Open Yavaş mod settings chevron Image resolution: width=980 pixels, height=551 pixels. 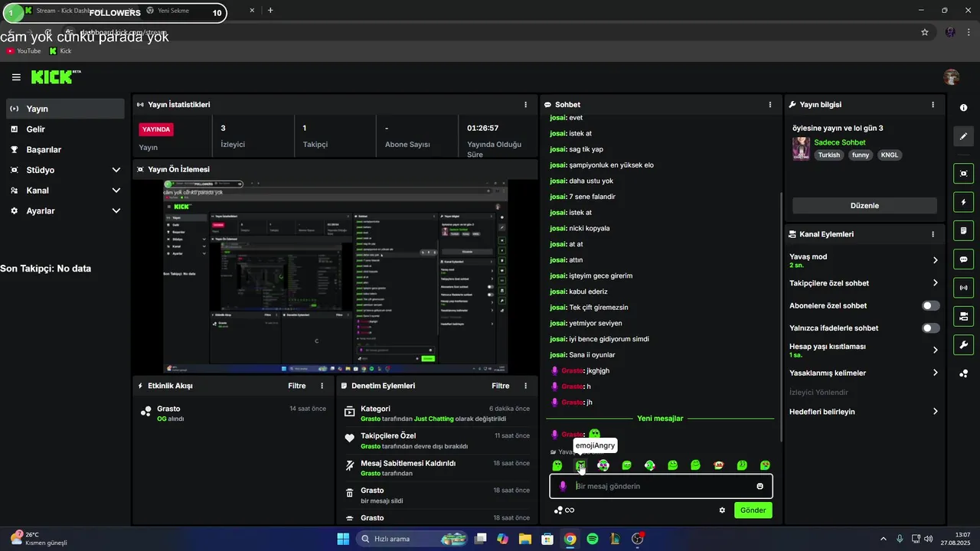pyautogui.click(x=935, y=260)
